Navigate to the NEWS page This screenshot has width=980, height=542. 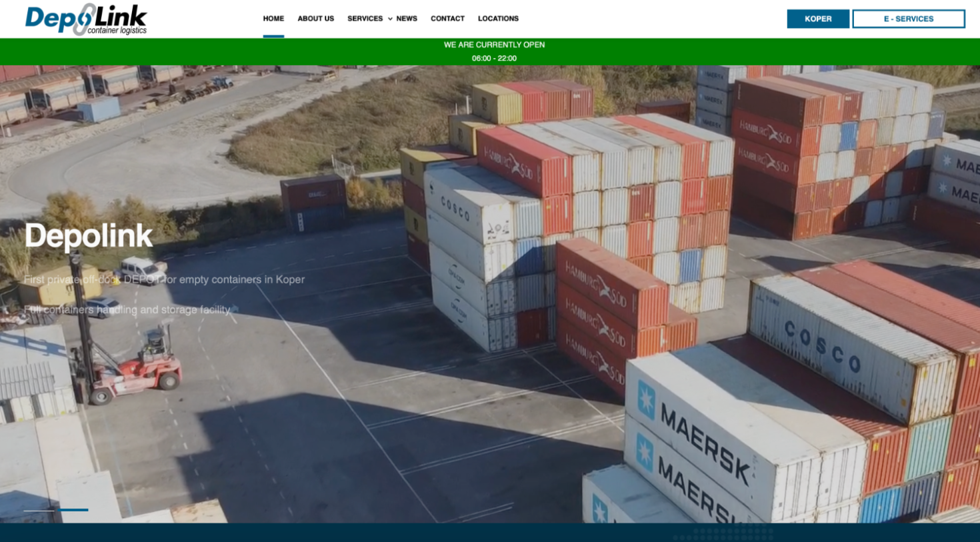pyautogui.click(x=407, y=19)
